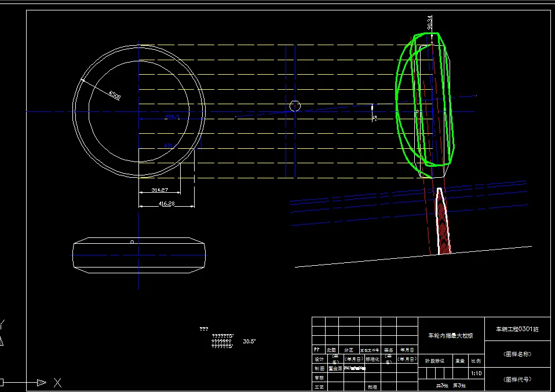Click the 分区 column header
The width and height of the screenshot is (555, 392).
click(349, 350)
